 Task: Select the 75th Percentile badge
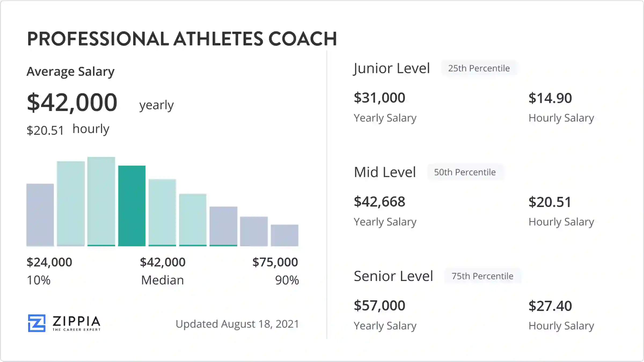coord(482,276)
